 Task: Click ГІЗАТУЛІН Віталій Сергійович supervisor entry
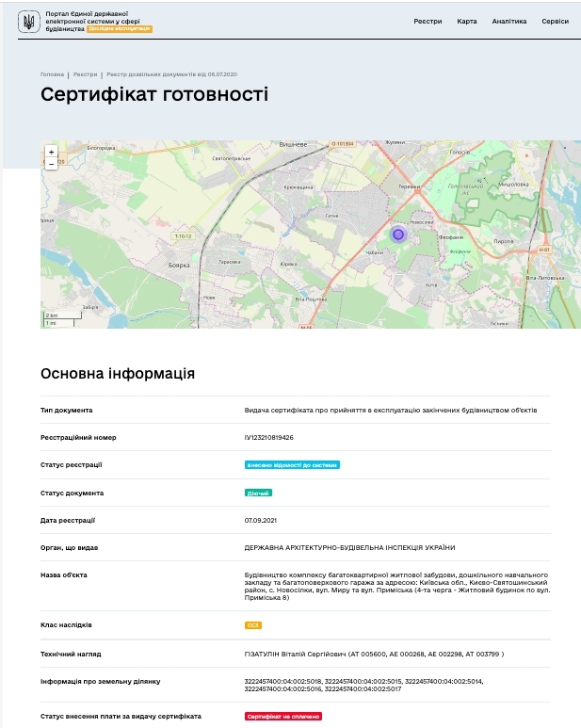coord(374,655)
